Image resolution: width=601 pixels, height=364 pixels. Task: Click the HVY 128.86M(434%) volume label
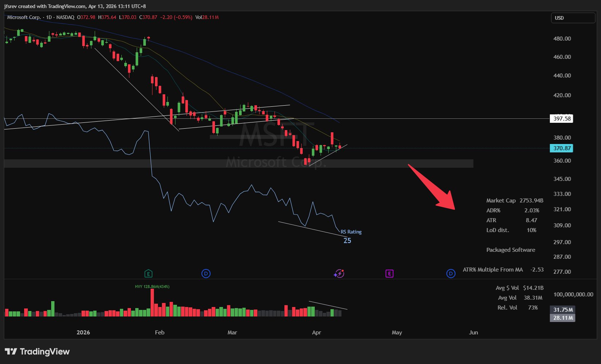pyautogui.click(x=152, y=287)
